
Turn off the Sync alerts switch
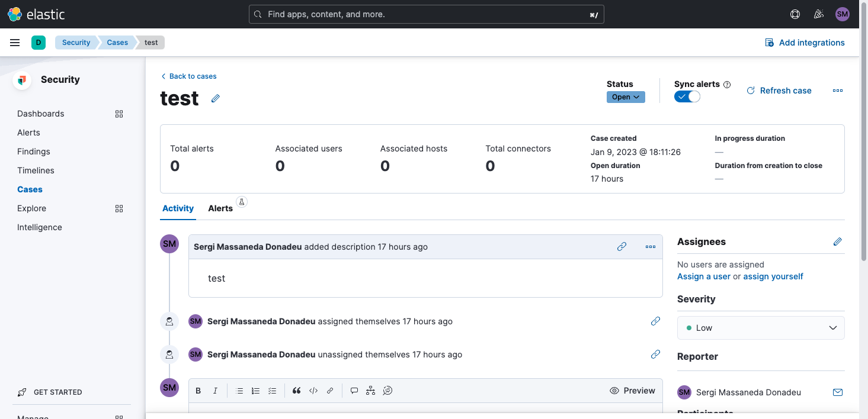[x=687, y=97]
